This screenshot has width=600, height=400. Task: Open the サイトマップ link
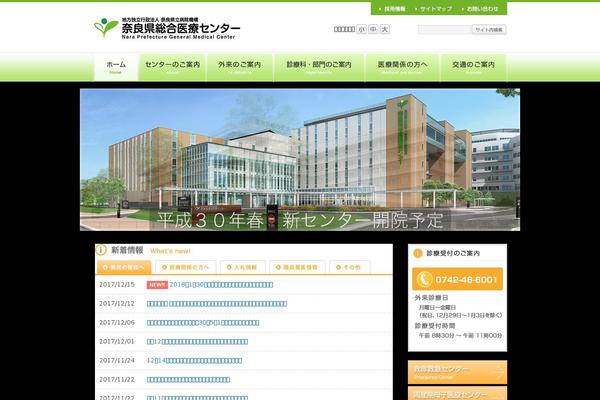[434, 8]
